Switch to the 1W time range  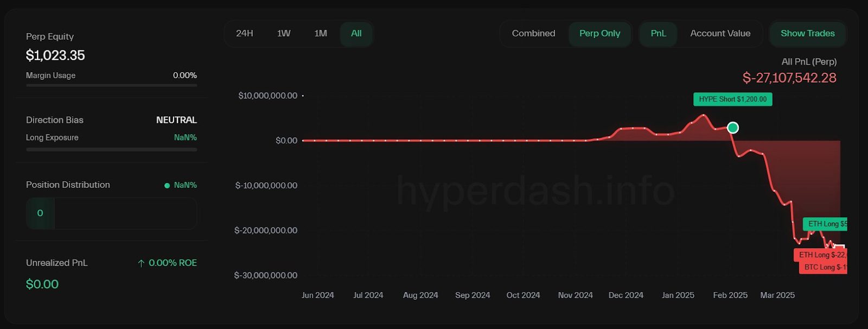[284, 34]
